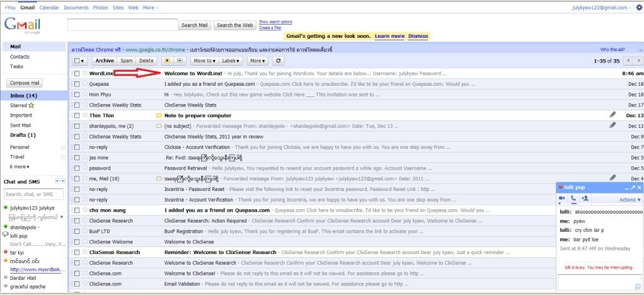Open the toolbar More dropdown
The image size is (644, 295).
pos(258,61)
